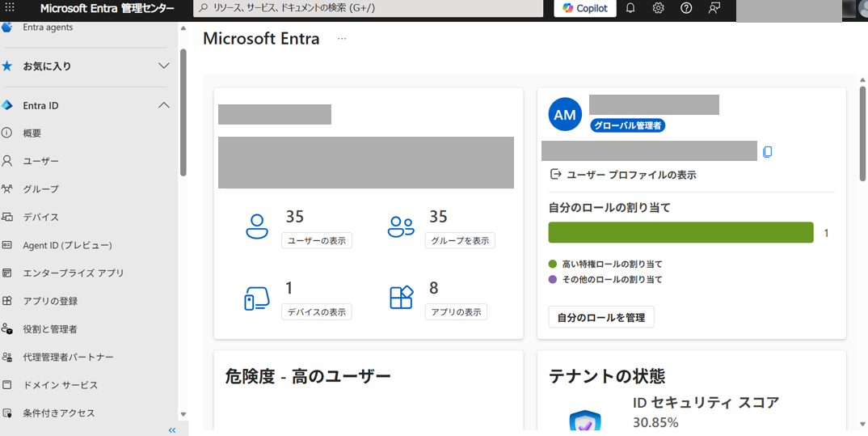Click the main content vertical scrollbar
The image size is (868, 436).
[x=862, y=133]
